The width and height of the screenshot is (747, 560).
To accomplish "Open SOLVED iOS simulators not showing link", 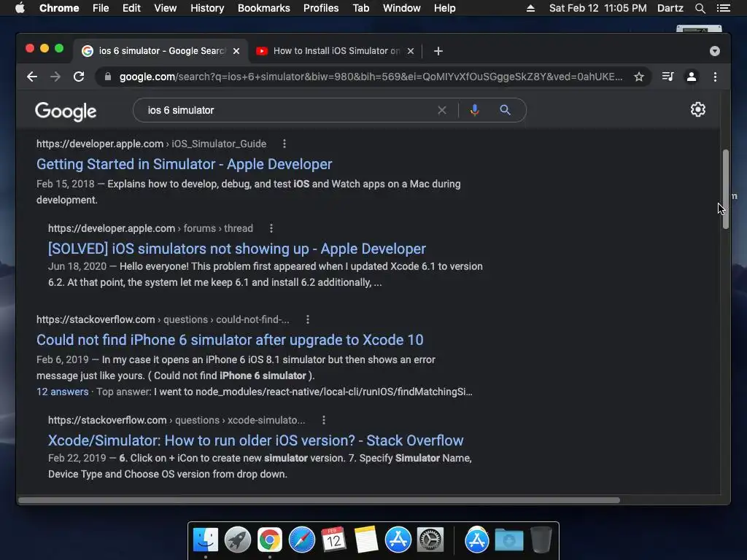I will click(x=237, y=249).
